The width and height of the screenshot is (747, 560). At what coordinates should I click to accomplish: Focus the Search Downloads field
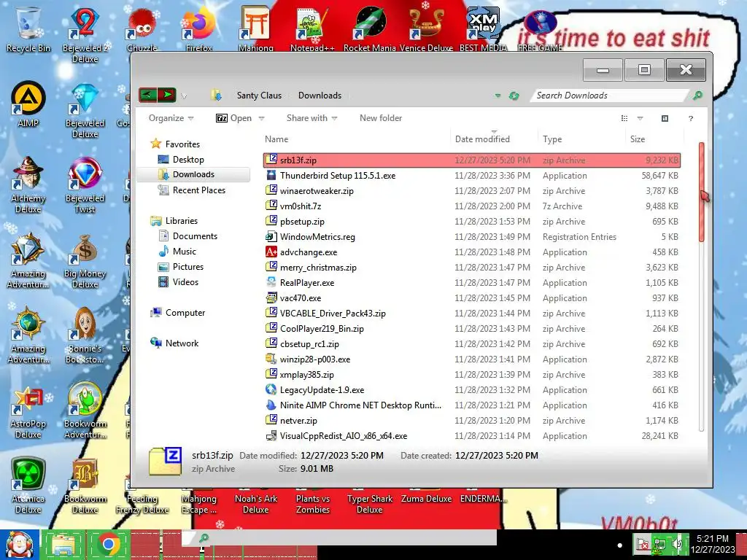[x=610, y=96]
